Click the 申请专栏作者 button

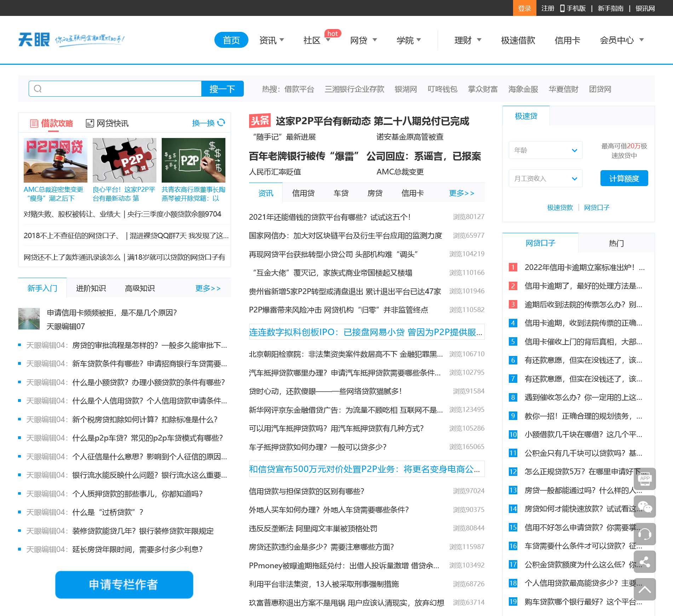pos(124,585)
